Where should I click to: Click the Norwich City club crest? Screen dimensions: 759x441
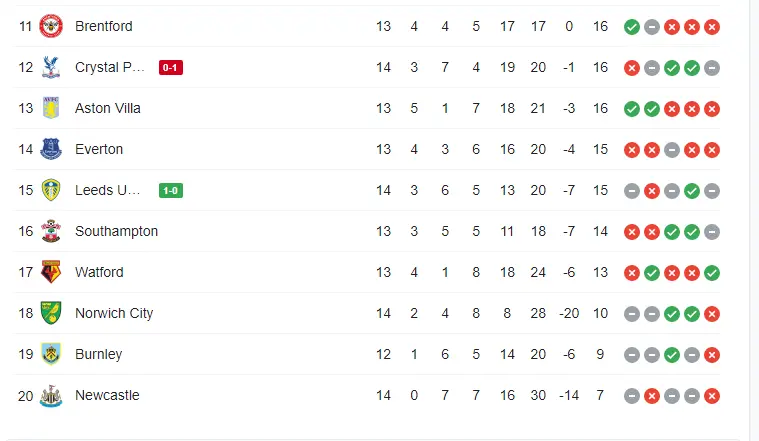click(x=50, y=313)
